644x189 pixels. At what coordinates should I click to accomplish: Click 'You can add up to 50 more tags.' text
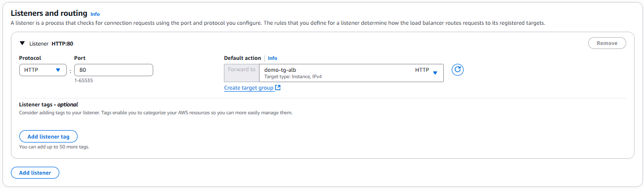pyautogui.click(x=54, y=147)
